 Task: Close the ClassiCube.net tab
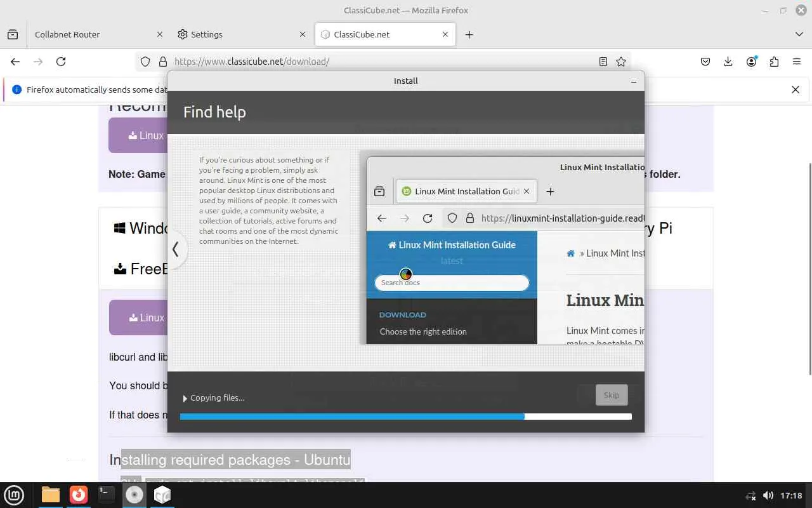445,34
